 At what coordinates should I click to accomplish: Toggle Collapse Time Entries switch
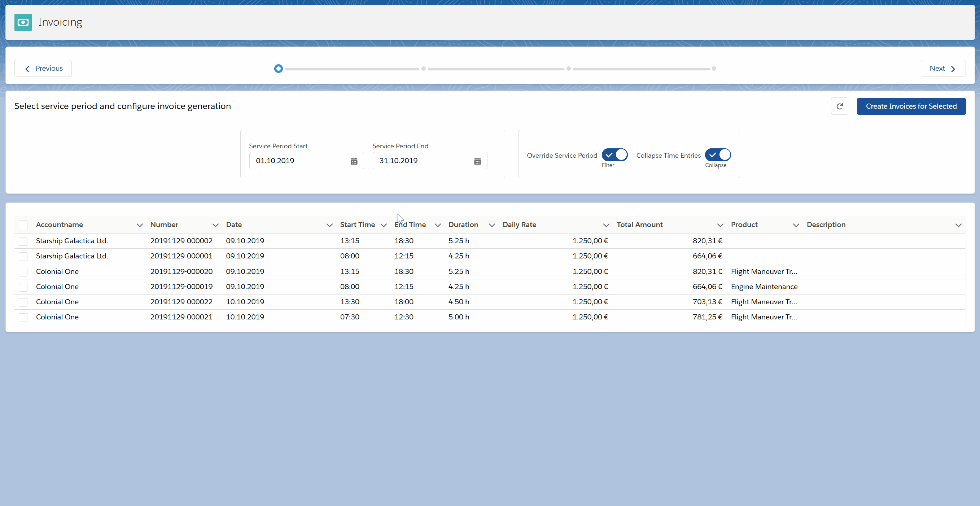pos(717,155)
